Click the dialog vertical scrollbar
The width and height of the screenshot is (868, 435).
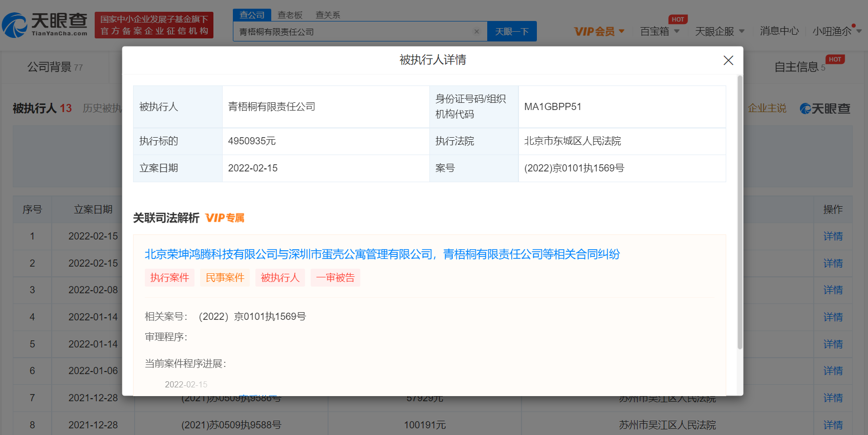tap(740, 212)
